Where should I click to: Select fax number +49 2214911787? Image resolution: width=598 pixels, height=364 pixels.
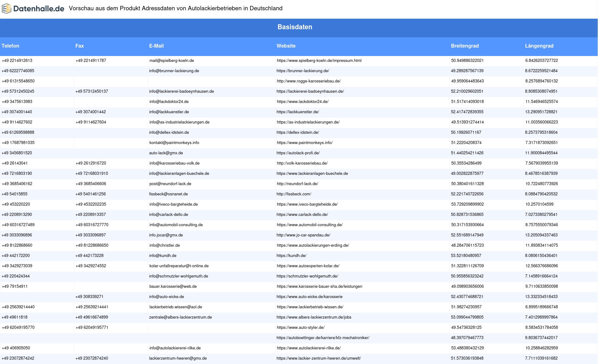click(x=91, y=61)
